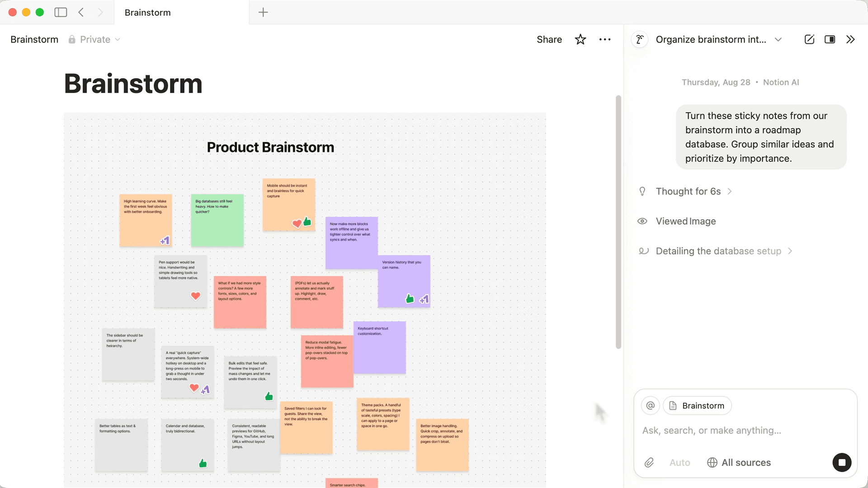Star this page as a favorite

pos(580,39)
